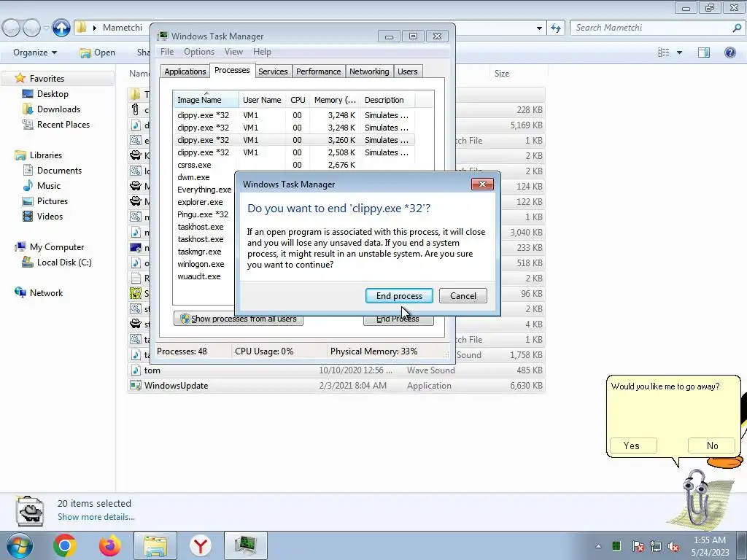Launch Chrome from the taskbar

[x=65, y=545]
